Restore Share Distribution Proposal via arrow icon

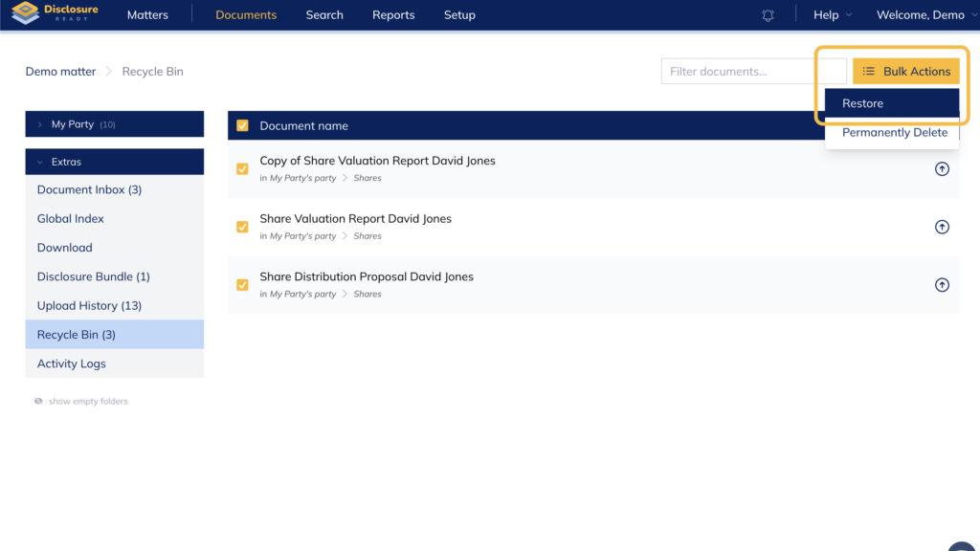[942, 285]
